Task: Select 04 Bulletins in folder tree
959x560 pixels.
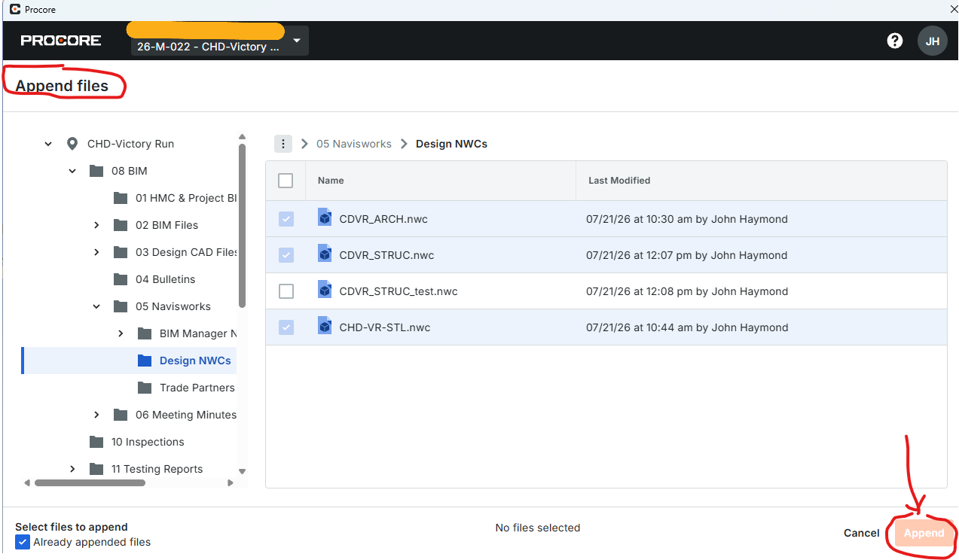Action: tap(166, 279)
